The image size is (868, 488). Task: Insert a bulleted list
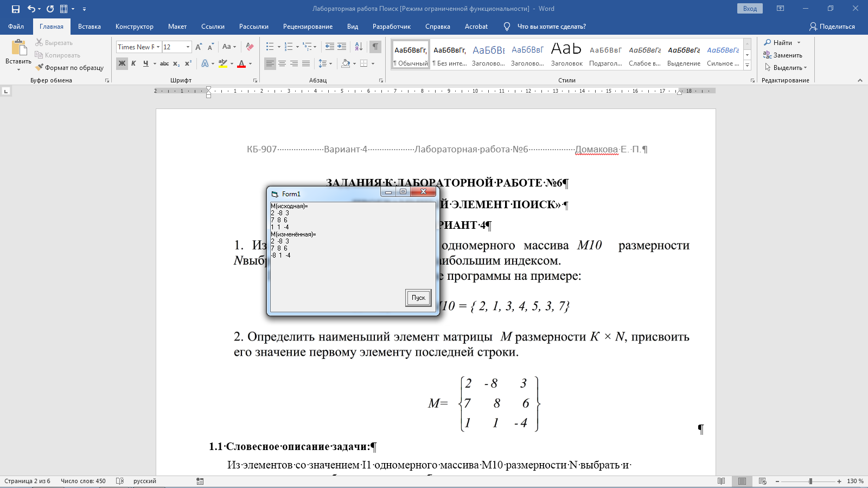tap(270, 47)
